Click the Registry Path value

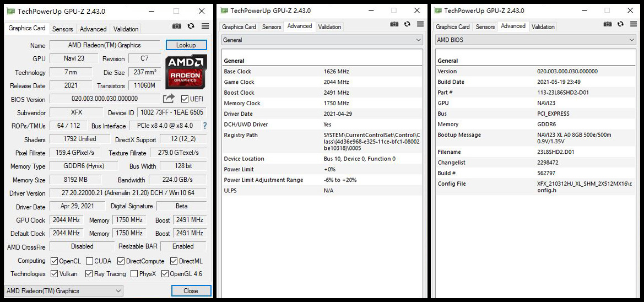coord(372,141)
